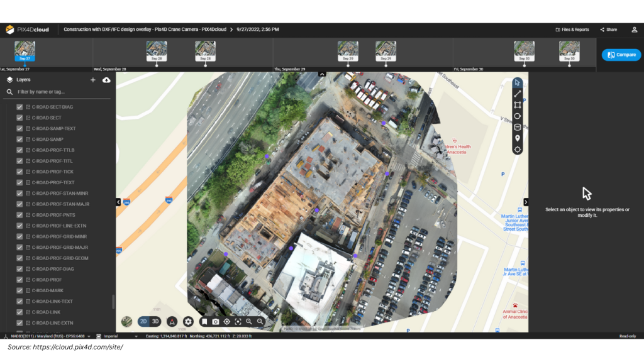This screenshot has height=362, width=644.
Task: Take a screenshot with camera icon
Action: pos(215,322)
